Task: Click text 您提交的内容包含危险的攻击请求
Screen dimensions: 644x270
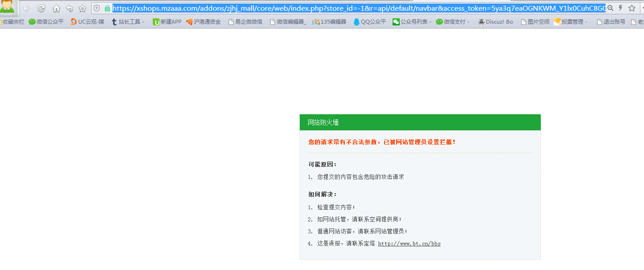Action: click(x=360, y=177)
